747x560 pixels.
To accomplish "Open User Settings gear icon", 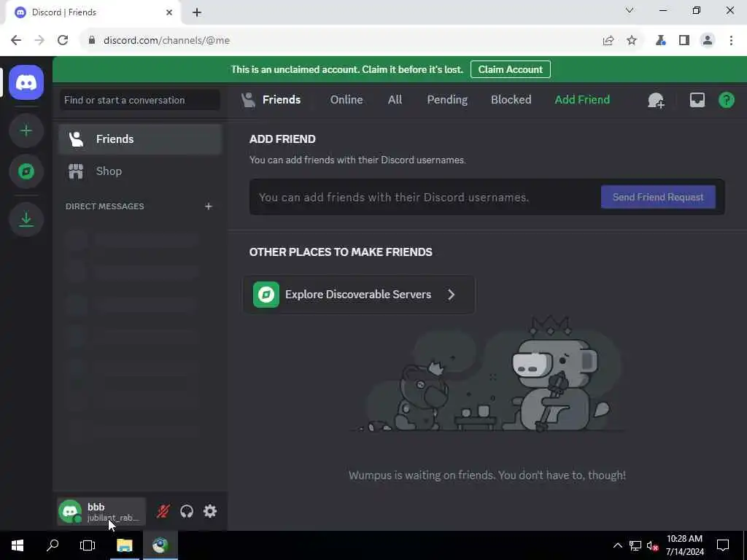I will [210, 511].
